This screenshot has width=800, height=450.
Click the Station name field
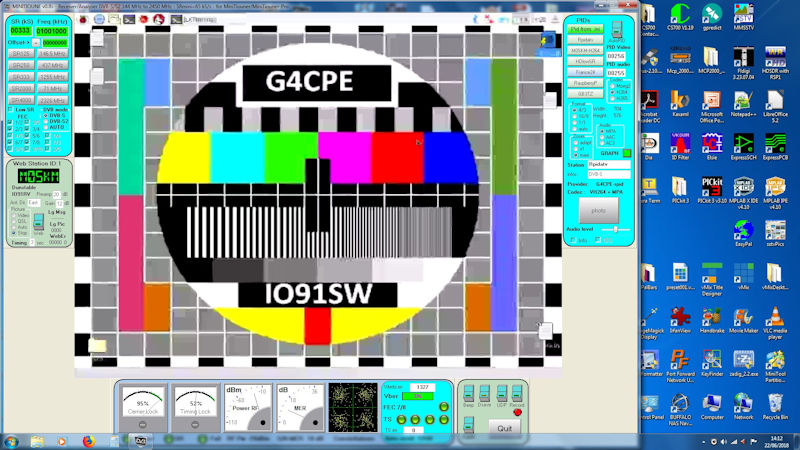click(x=609, y=165)
